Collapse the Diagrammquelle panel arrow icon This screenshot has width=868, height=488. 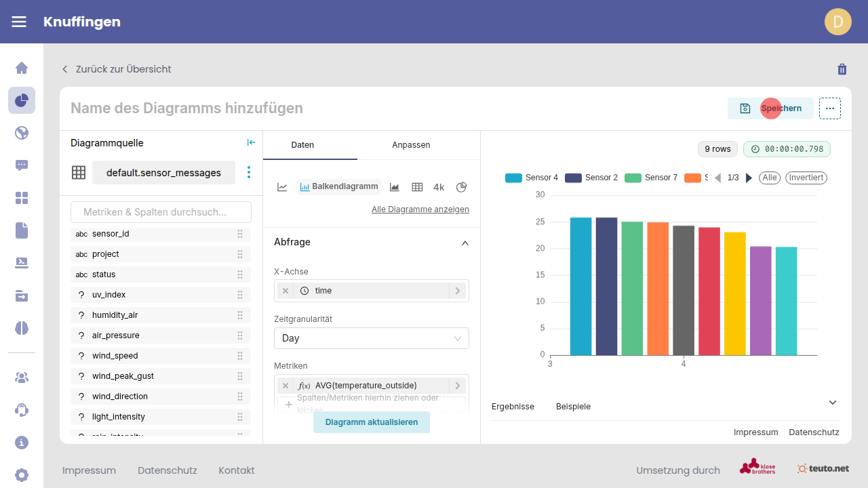pyautogui.click(x=251, y=142)
